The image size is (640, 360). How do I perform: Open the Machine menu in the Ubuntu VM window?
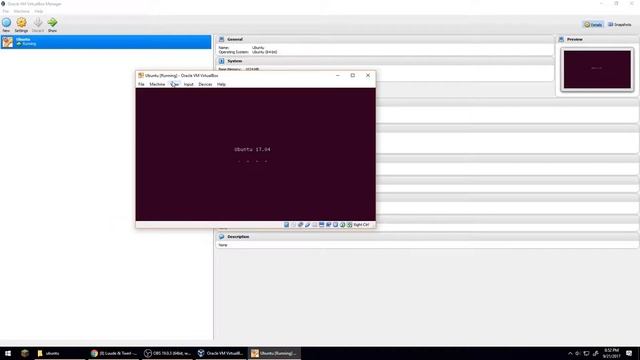(x=157, y=84)
